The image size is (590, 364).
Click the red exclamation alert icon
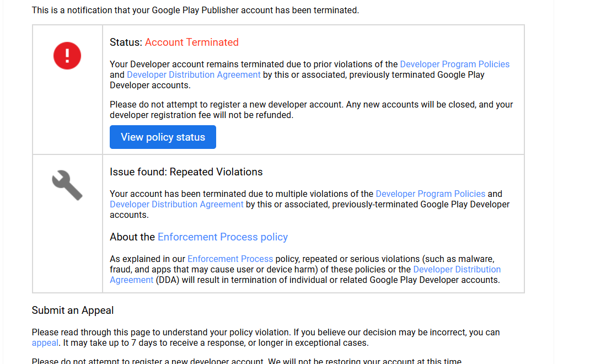(67, 56)
